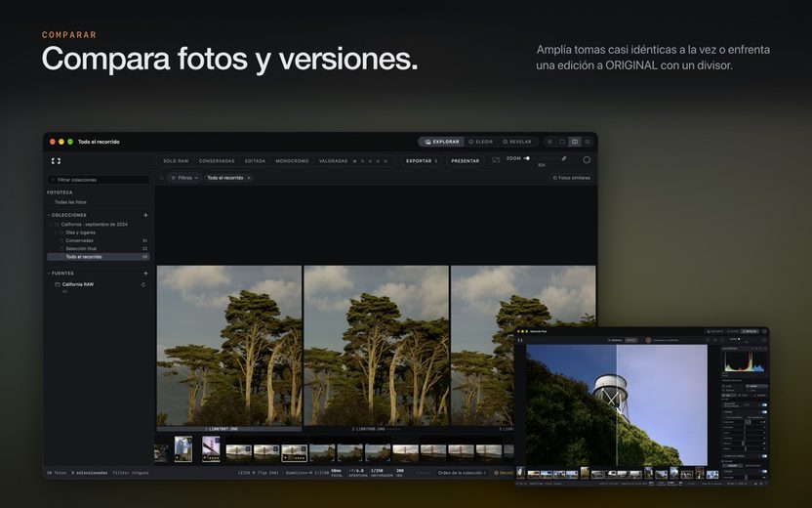This screenshot has width=812, height=508.
Task: Adjust the Zoom slider
Action: point(526,158)
